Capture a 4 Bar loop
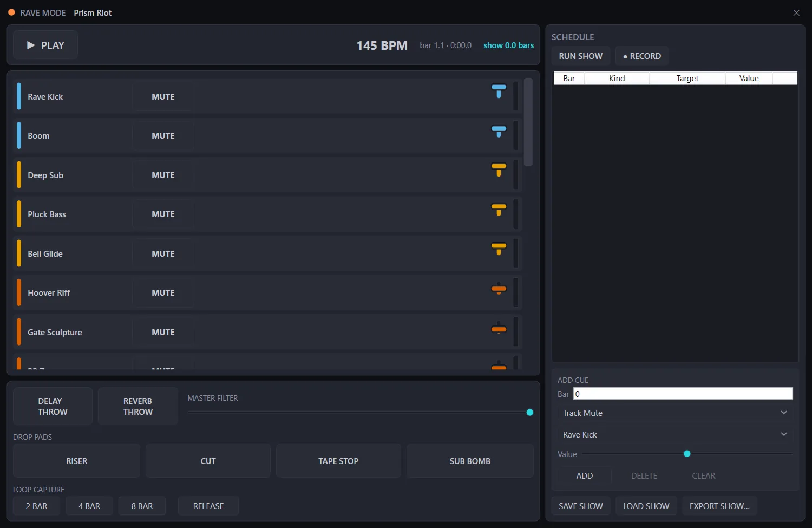The height and width of the screenshot is (528, 812). point(89,506)
